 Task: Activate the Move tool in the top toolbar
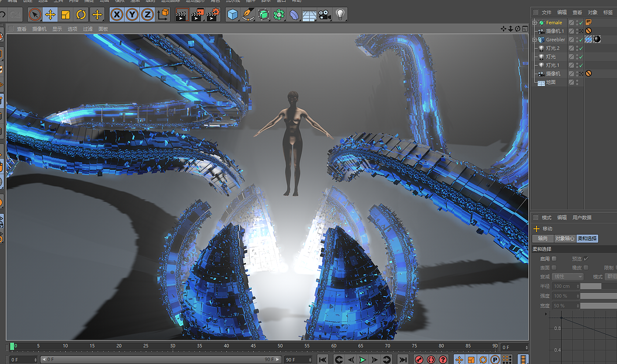point(50,14)
